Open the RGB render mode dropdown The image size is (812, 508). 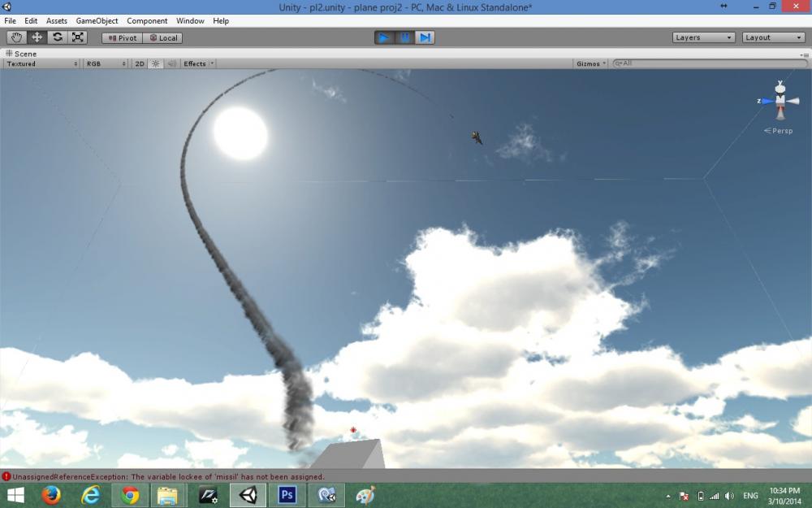106,63
